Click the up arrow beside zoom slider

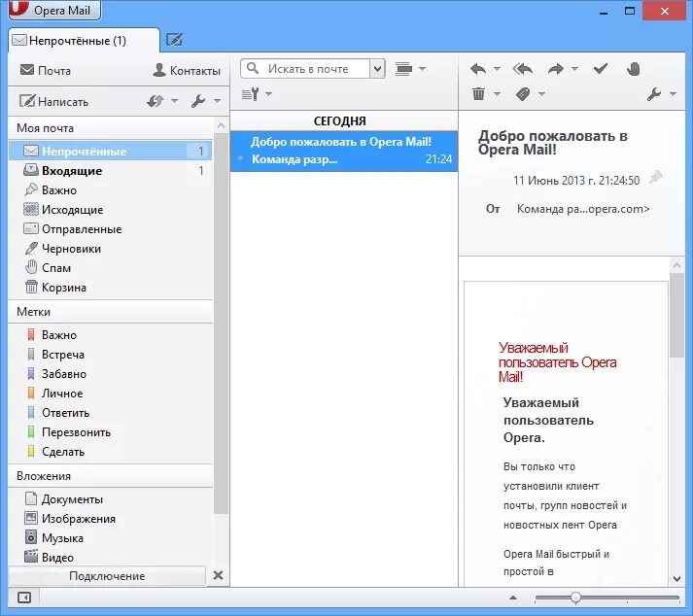(x=513, y=598)
